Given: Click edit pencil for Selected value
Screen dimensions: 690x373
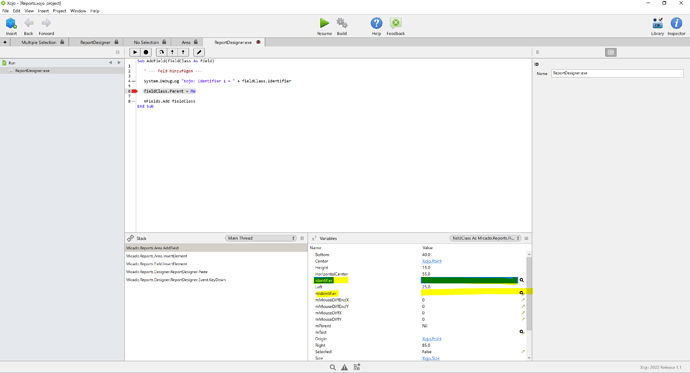Looking at the screenshot, I should 523,352.
